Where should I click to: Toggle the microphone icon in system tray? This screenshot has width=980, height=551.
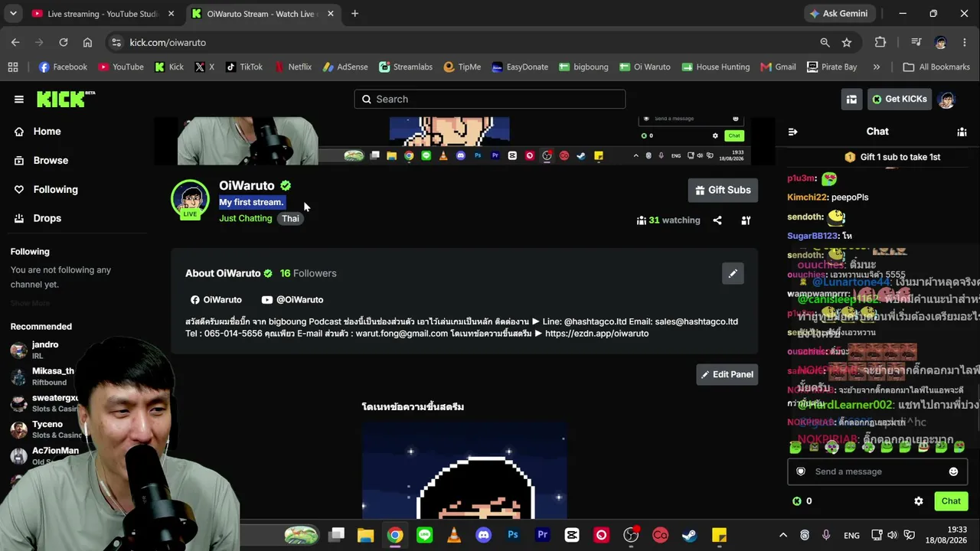826,535
